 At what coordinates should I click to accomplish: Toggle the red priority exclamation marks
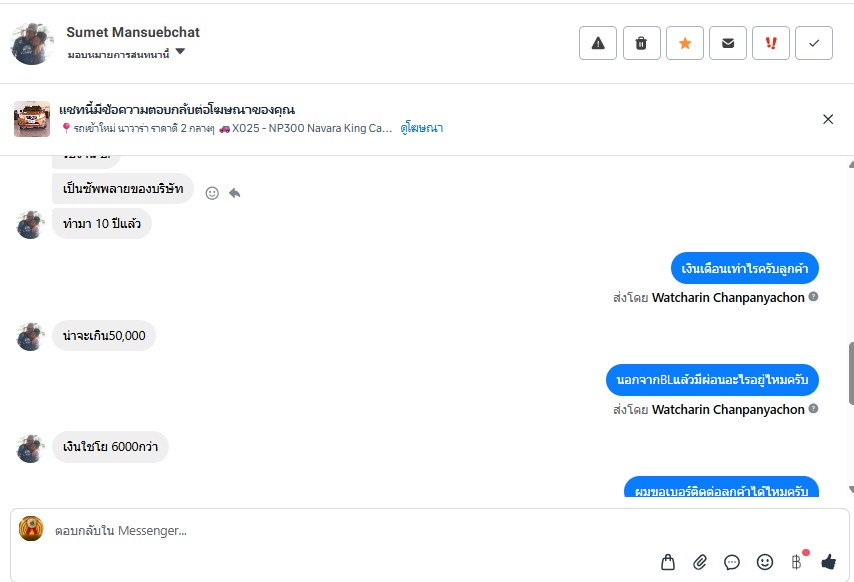tap(771, 43)
